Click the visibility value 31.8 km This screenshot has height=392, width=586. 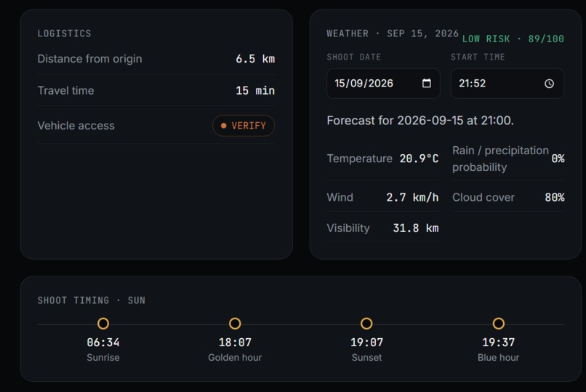[x=416, y=228]
